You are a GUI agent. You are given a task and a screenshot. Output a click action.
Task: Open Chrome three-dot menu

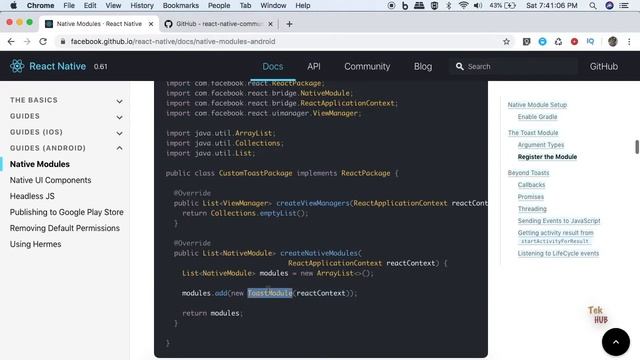(629, 42)
